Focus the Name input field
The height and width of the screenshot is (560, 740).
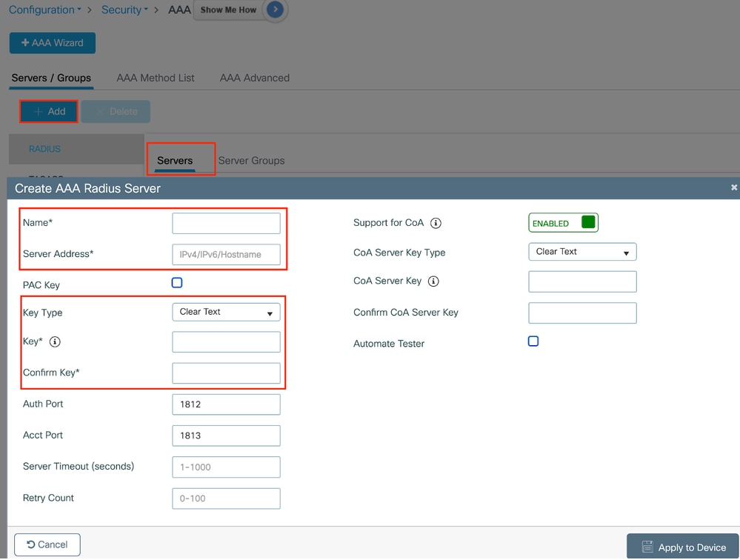(x=226, y=223)
